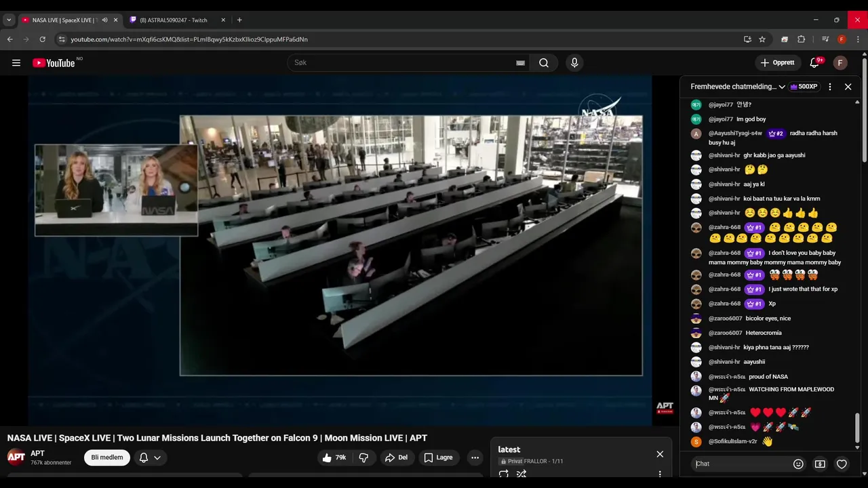Screen dimensions: 868x488
Task: Click "I just wrote that that for xp" message
Action: pos(803,289)
